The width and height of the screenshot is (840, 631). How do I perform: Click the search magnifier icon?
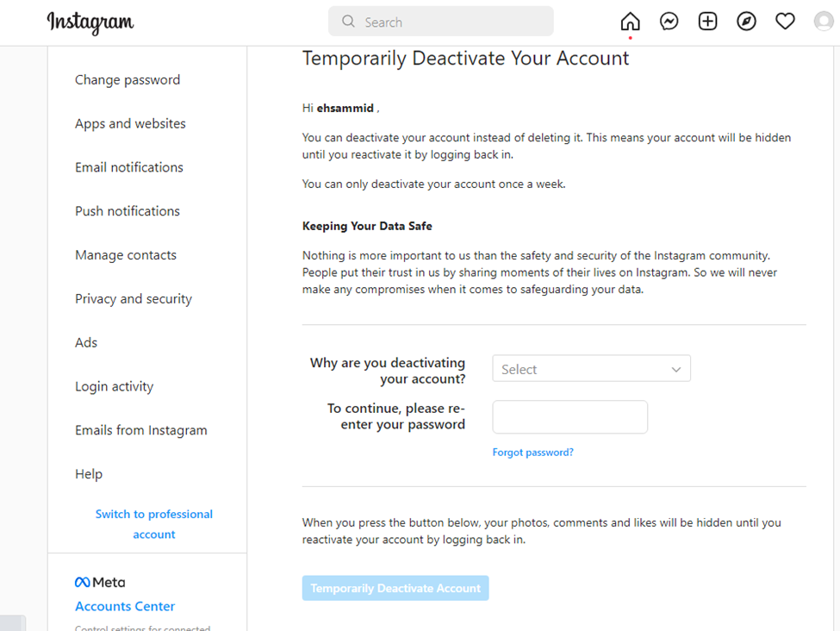(x=348, y=22)
